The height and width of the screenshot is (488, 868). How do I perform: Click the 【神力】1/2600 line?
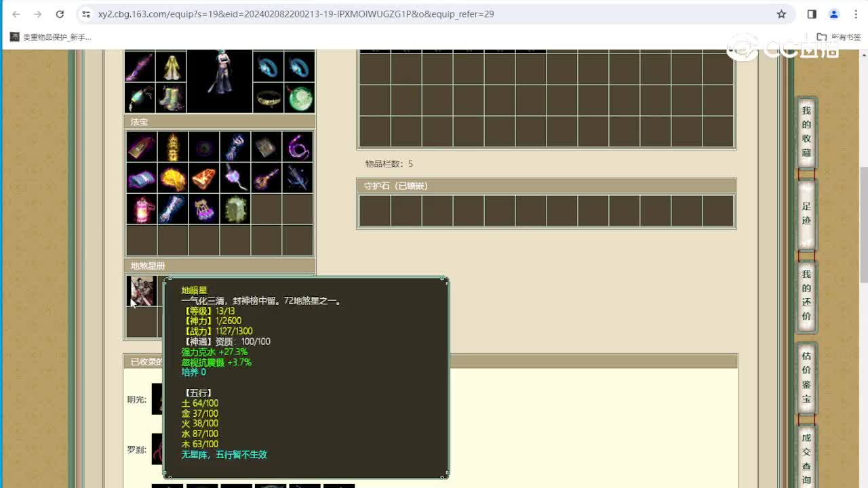click(x=212, y=321)
